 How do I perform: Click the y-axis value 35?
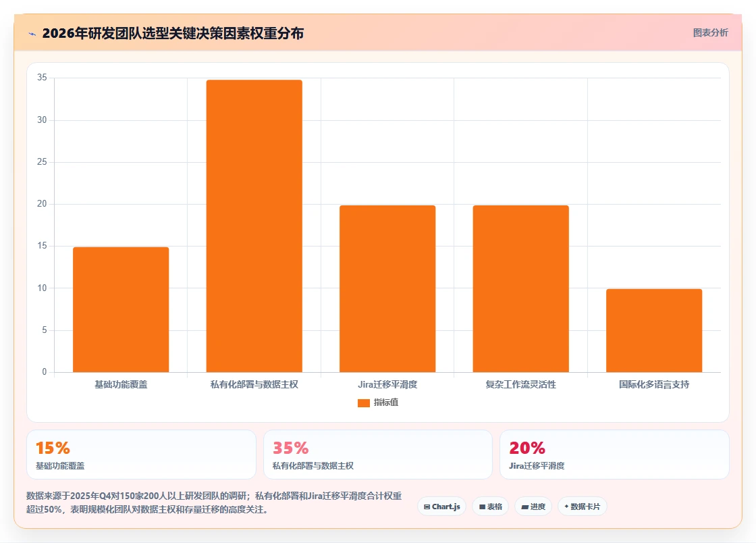[x=42, y=78]
